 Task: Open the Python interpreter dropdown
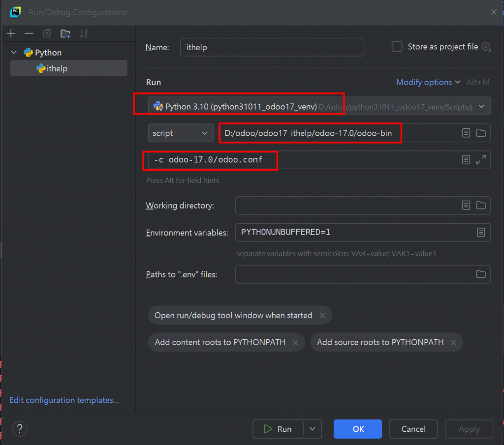pos(319,106)
